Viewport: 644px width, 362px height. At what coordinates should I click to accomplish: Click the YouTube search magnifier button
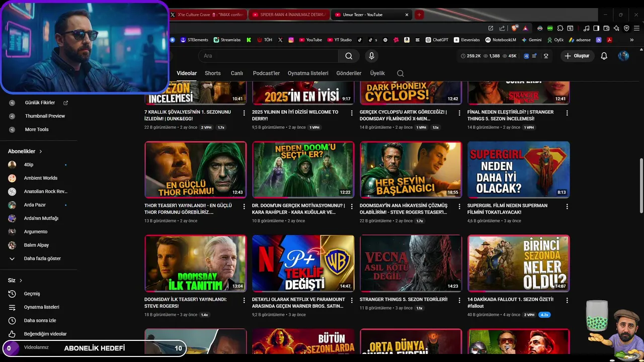[349, 56]
